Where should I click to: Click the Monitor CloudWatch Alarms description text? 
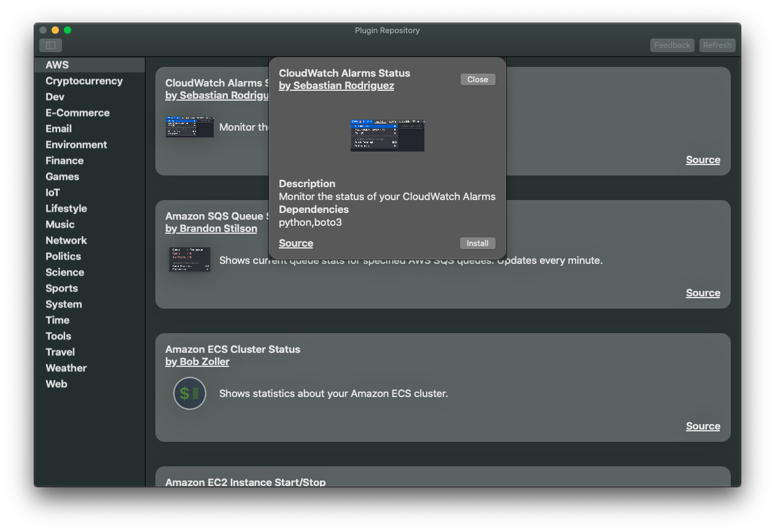click(x=387, y=196)
